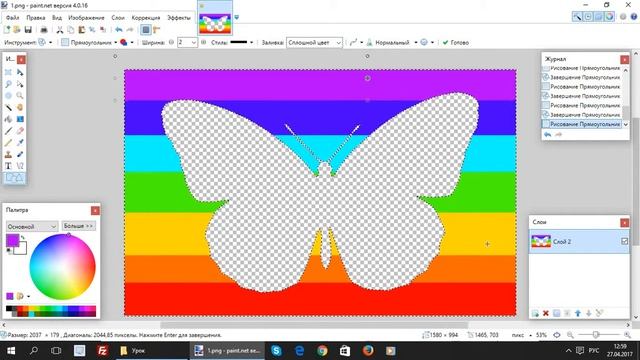Save the image with floppy disk icon
Image resolution: width=640 pixels, height=360 pixels.
[x=28, y=30]
